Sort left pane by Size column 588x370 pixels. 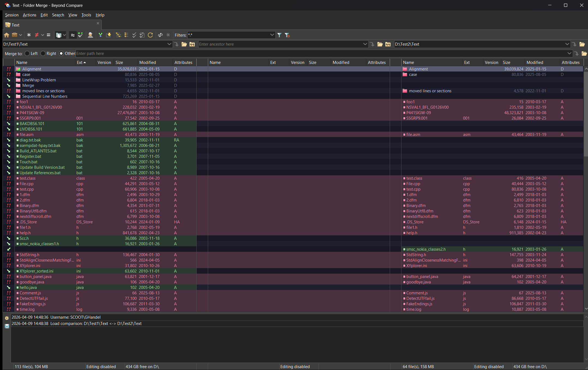[126, 63]
